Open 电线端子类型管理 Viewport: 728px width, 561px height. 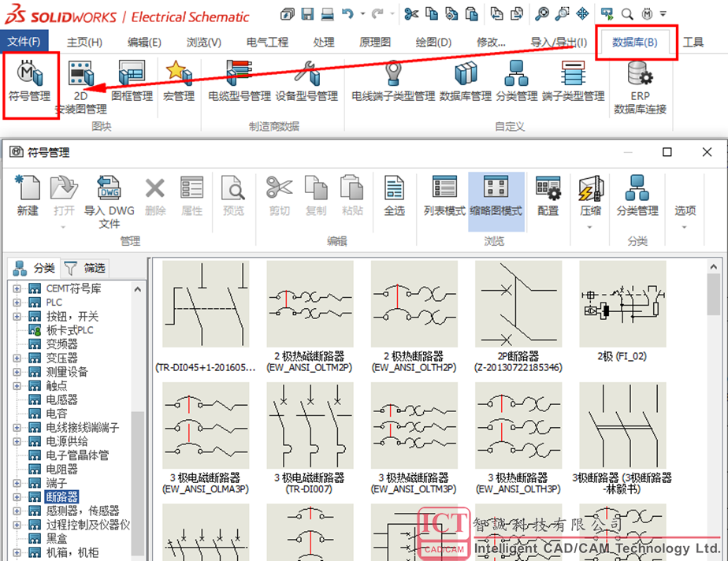(393, 81)
